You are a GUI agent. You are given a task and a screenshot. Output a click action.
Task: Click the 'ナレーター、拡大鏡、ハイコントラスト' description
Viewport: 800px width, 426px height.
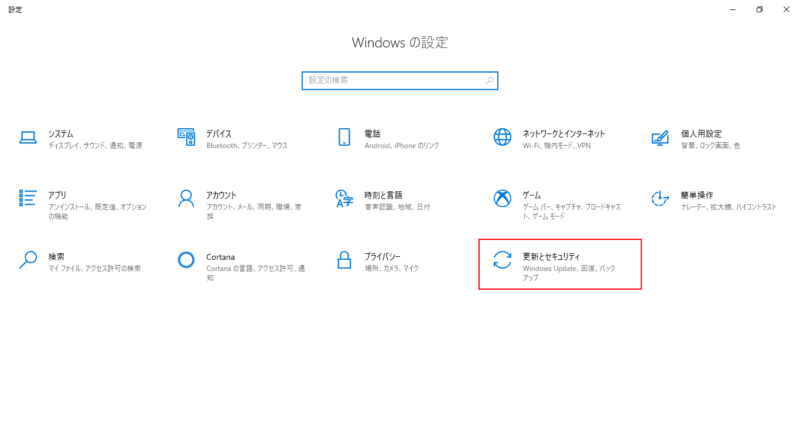coord(729,207)
